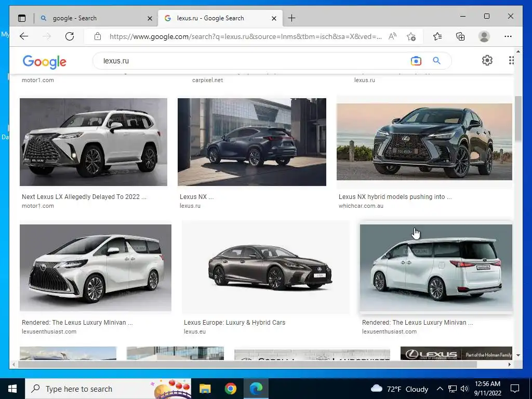Screen dimensions: 532x399
Task: Open the dark Lexus NX rear-view image
Action: point(252,142)
